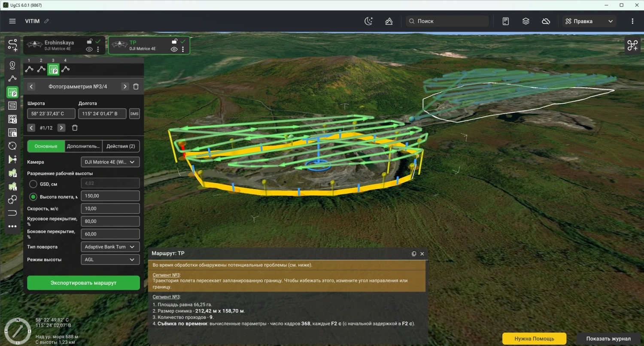Click Экспортировать маршрут button
Viewport: 644px width, 346px height.
pos(84,283)
